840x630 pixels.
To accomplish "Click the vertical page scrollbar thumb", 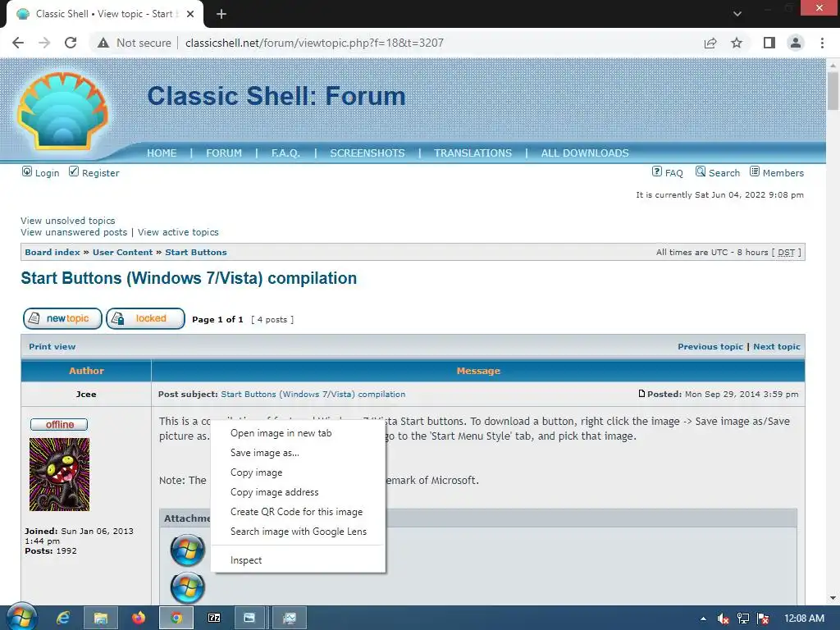I will coord(833,91).
